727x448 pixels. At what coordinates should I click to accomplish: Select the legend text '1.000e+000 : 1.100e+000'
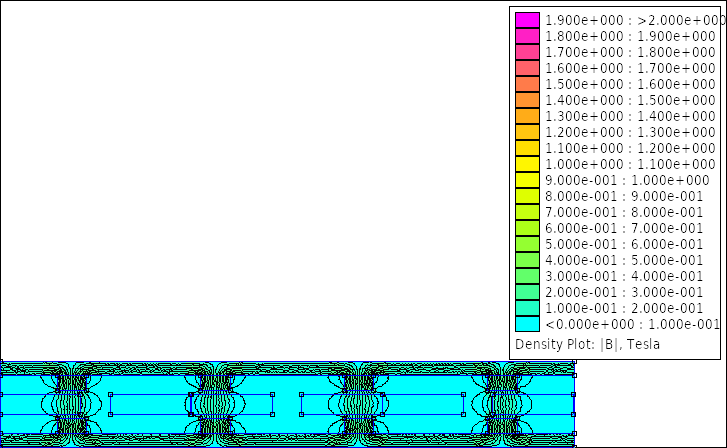point(631,164)
